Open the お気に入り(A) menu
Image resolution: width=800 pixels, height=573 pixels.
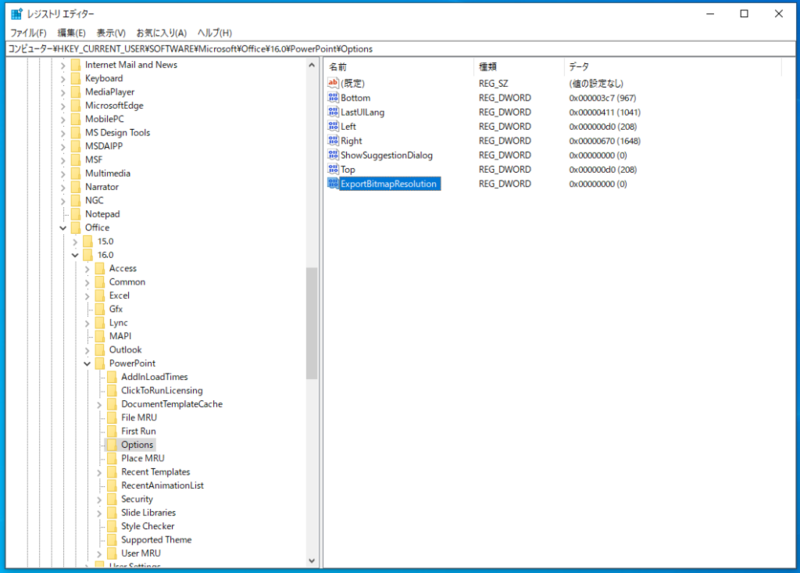click(161, 33)
